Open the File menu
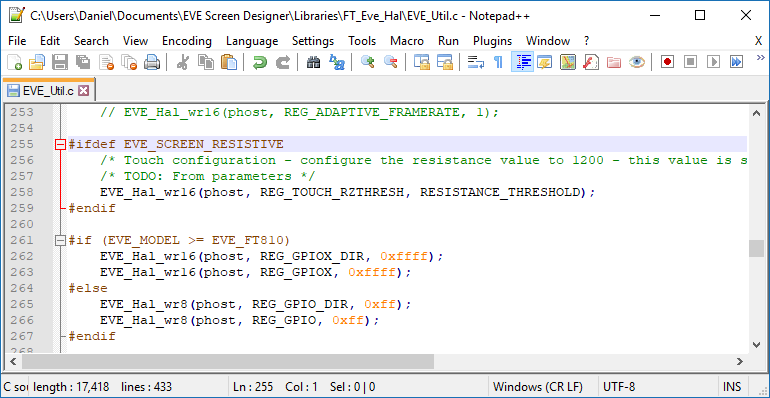Screen dimensions: 770x398 (17, 41)
